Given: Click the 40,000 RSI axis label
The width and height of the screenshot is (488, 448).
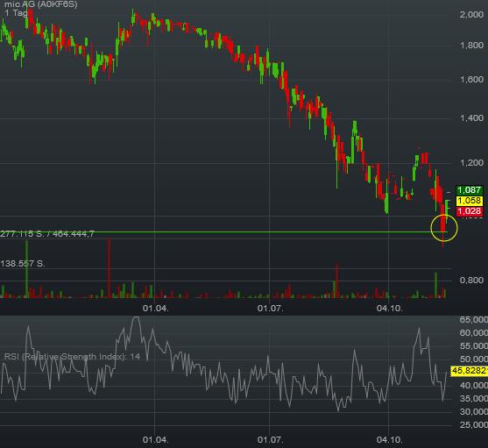Looking at the screenshot, I should [x=473, y=386].
